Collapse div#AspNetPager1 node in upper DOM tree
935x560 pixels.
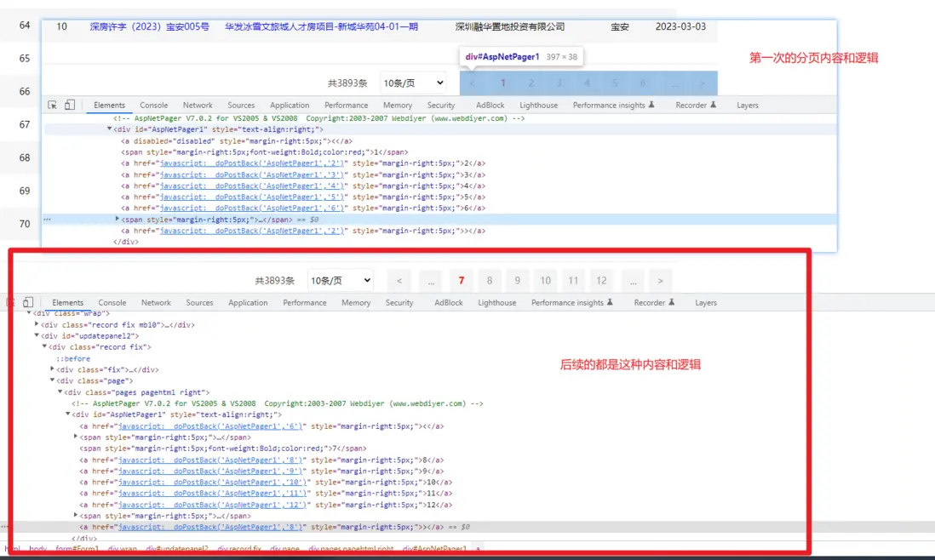pos(109,129)
